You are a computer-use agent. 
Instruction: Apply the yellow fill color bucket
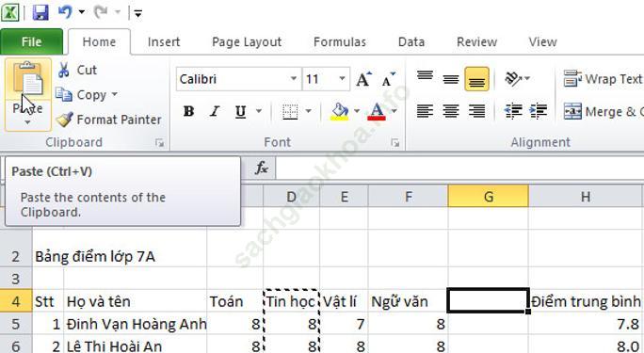(339, 111)
